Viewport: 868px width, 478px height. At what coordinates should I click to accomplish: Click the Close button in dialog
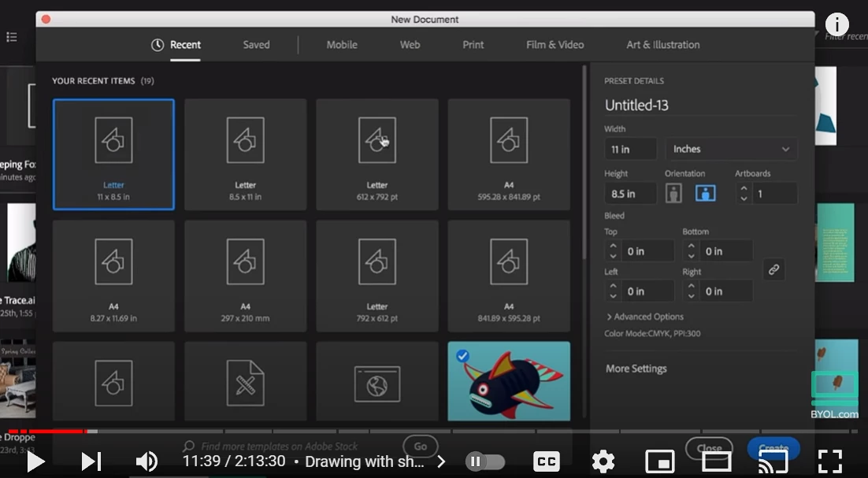tap(709, 447)
